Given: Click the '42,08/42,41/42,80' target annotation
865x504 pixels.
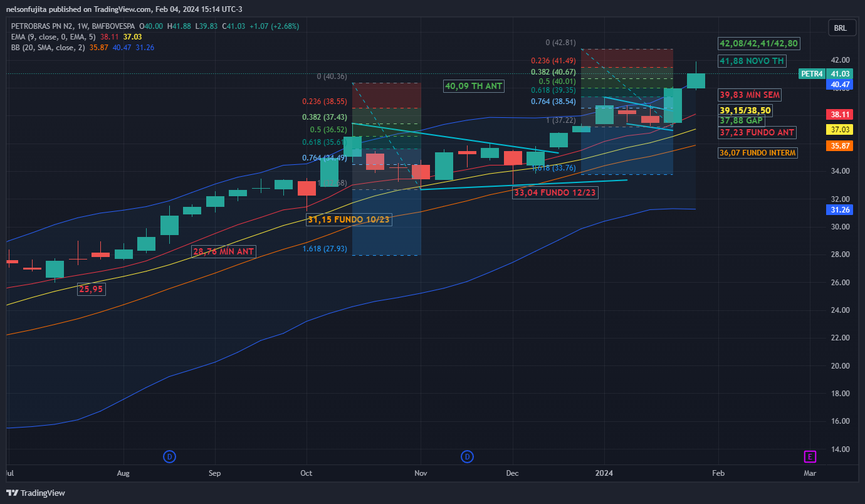Looking at the screenshot, I should tap(759, 43).
